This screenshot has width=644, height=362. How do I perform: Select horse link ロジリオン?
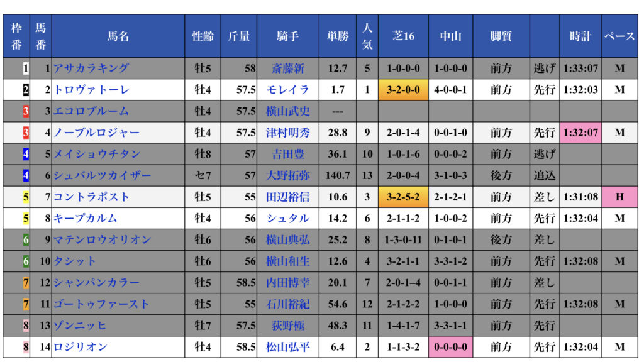(x=80, y=346)
